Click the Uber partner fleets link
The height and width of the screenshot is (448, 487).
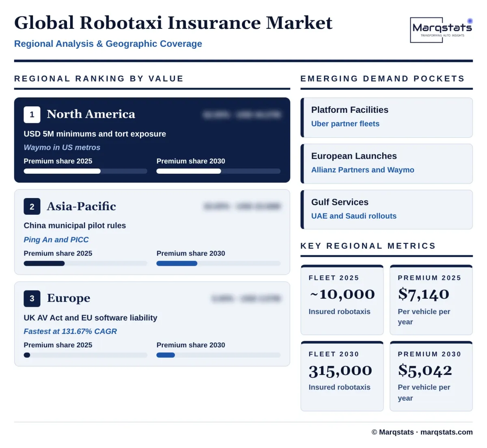[x=345, y=124]
